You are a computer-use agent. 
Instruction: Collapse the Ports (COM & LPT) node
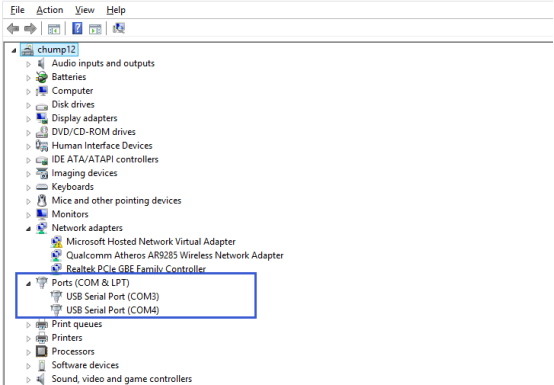click(x=28, y=283)
